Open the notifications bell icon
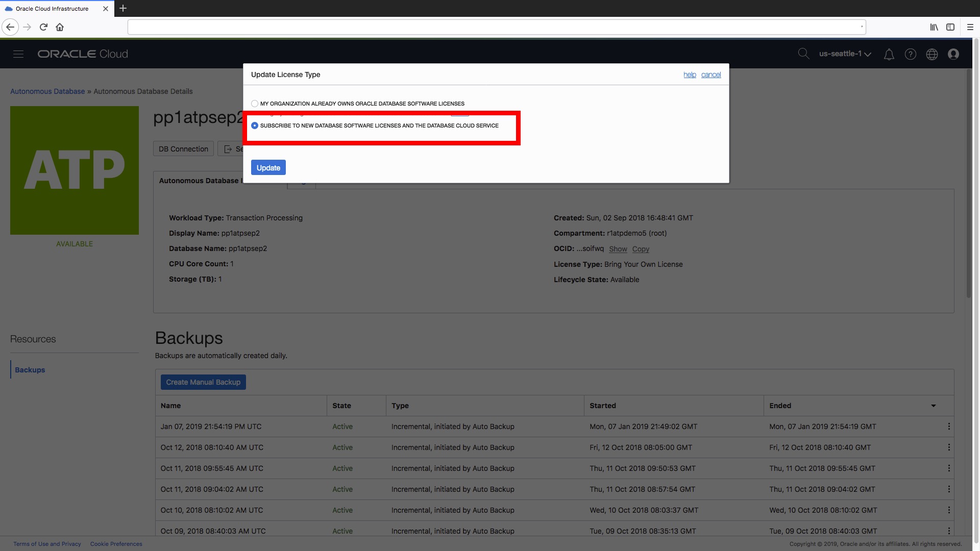 click(889, 54)
